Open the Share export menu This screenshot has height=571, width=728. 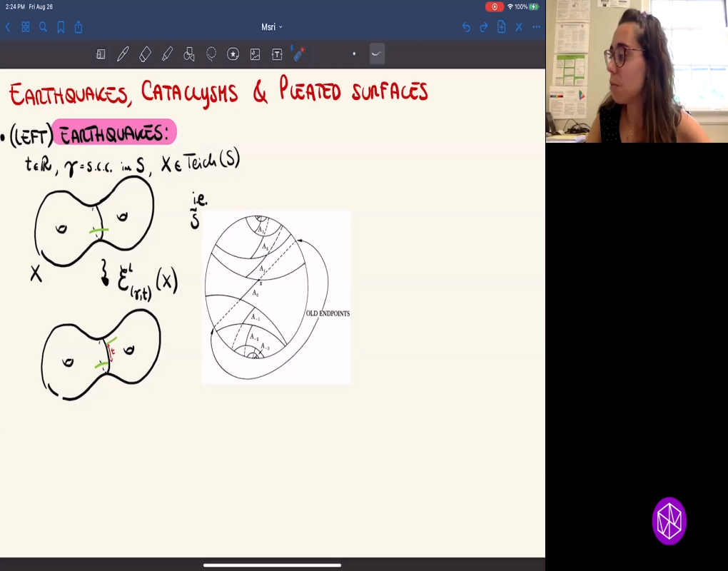point(79,27)
